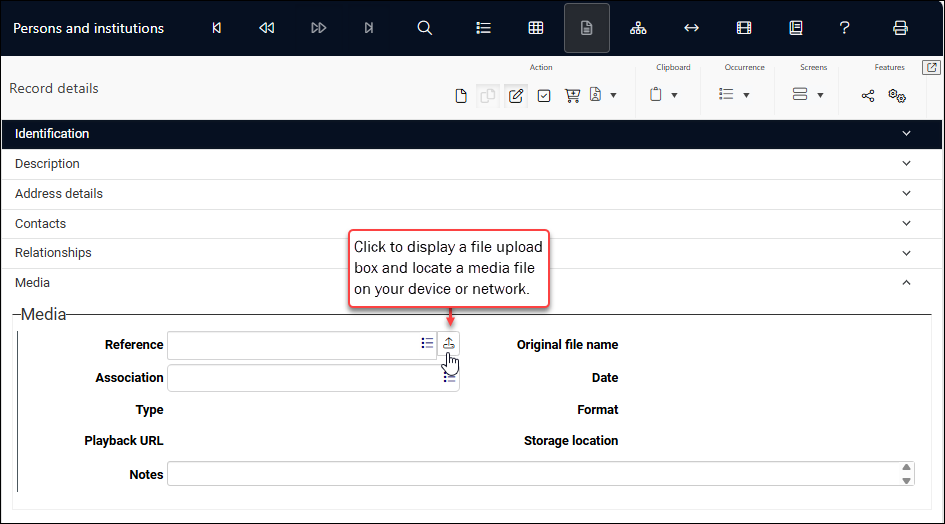Screen dimensions: 945x524
Task: Click the Original file name label
Action: tap(567, 345)
